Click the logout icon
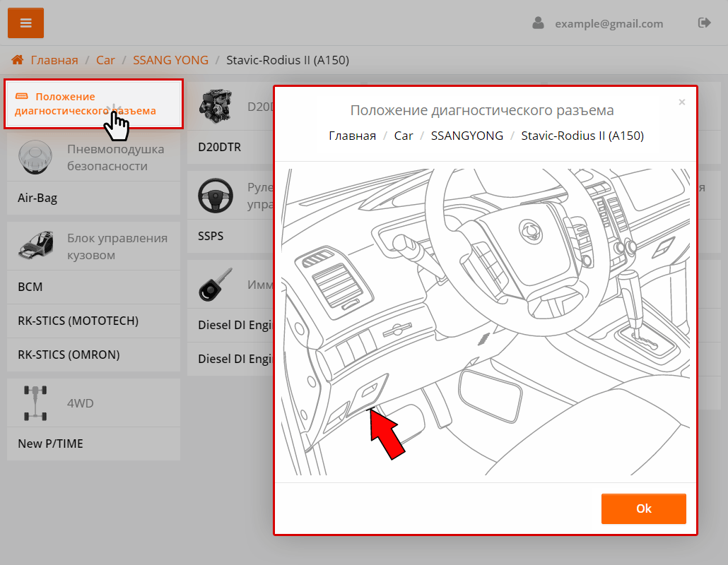Image resolution: width=728 pixels, height=565 pixels. click(x=704, y=23)
